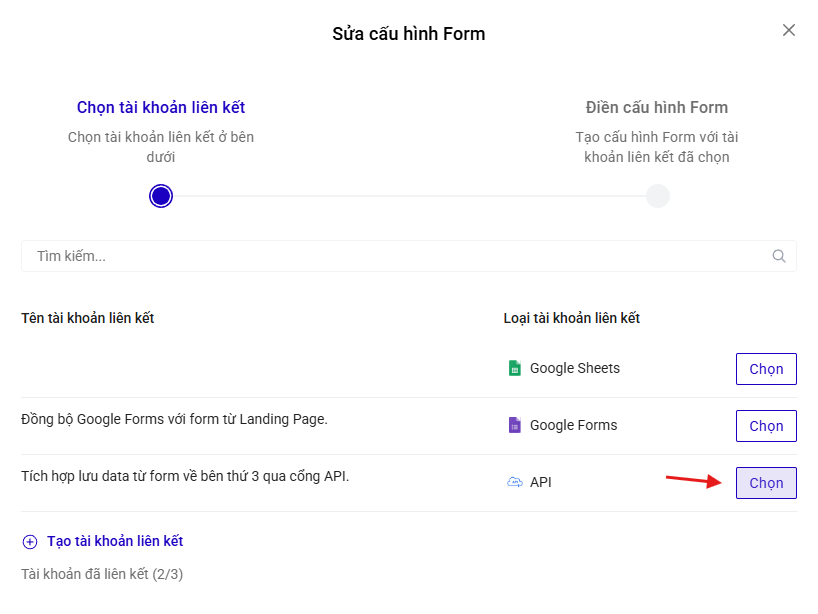This screenshot has height=614, width=818.
Task: Click the purple Google Forms icon
Action: click(515, 425)
